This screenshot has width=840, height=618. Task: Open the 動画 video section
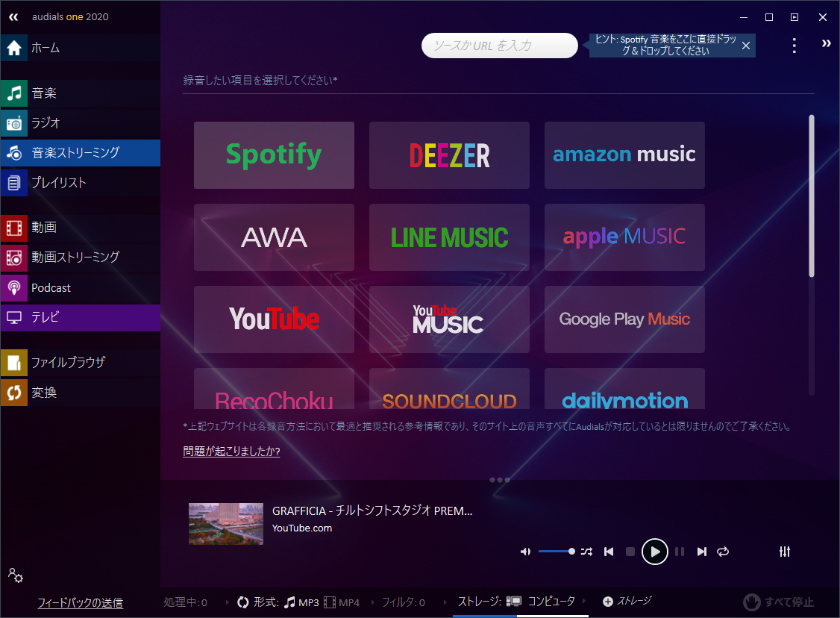tap(81, 227)
